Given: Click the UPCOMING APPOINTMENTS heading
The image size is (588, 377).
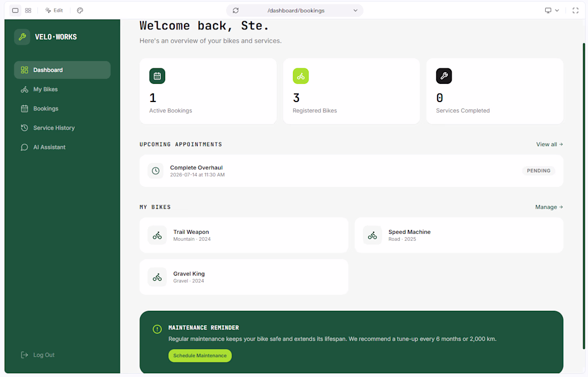Looking at the screenshot, I should (x=181, y=144).
